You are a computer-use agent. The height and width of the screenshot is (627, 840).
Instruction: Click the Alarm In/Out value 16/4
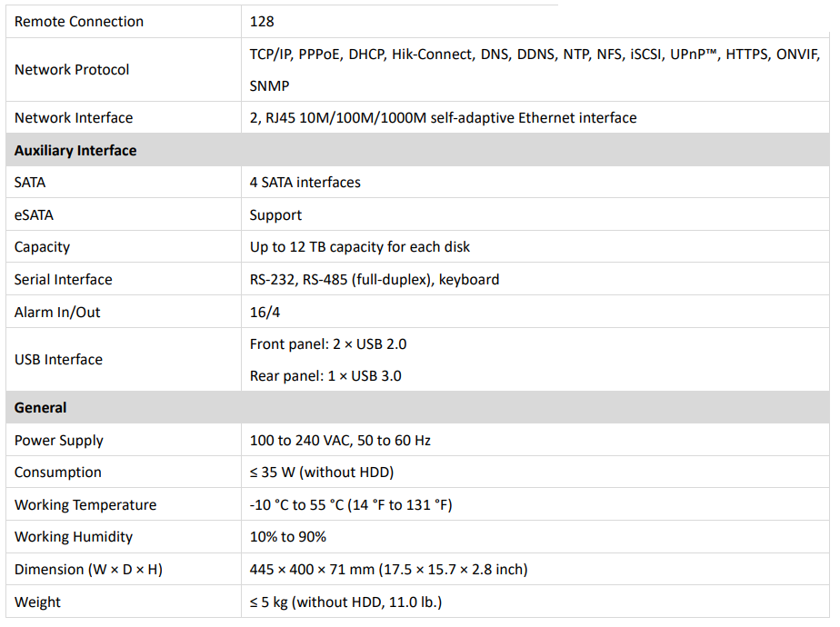pyautogui.click(x=265, y=312)
